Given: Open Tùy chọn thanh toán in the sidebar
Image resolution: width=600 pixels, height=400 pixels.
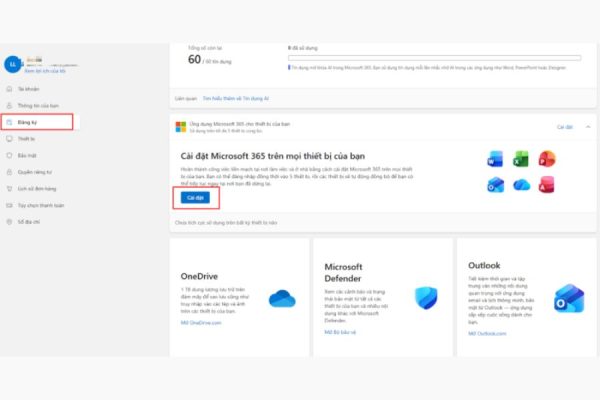Looking at the screenshot, I should [x=39, y=204].
